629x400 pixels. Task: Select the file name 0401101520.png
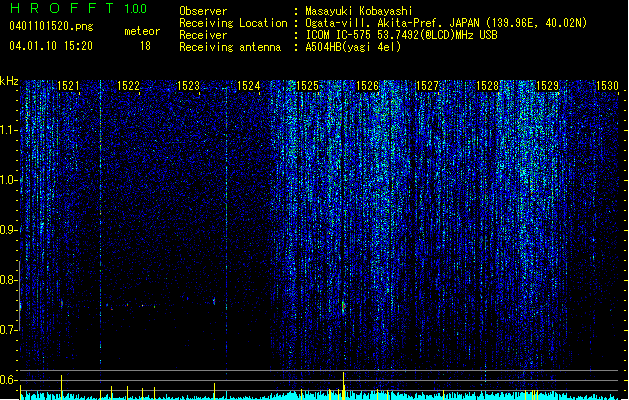51,26
